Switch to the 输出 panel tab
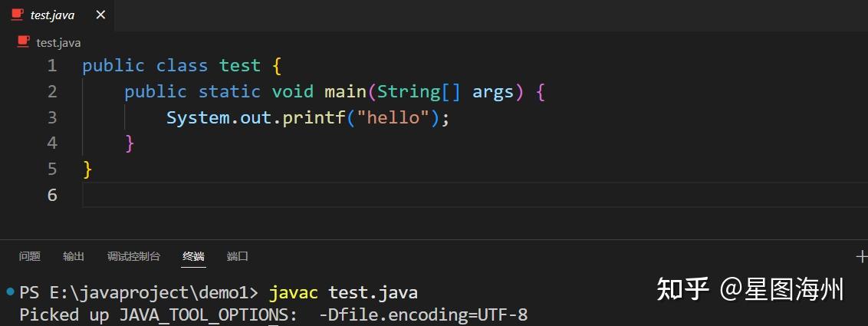 click(x=74, y=256)
